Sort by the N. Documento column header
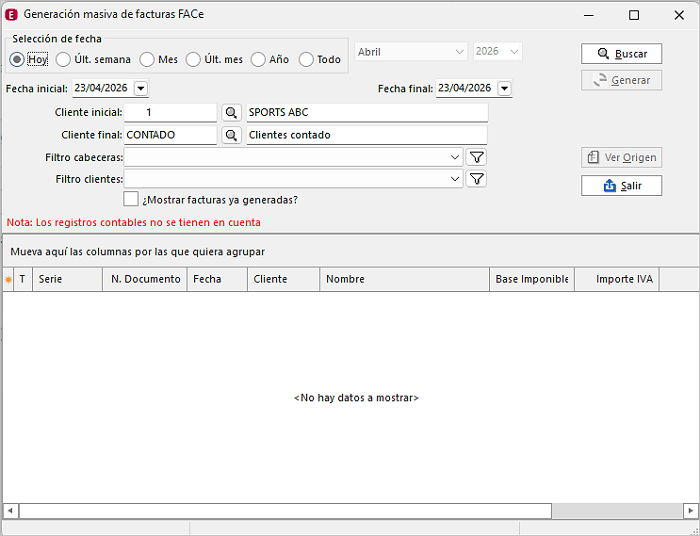 pyautogui.click(x=145, y=279)
